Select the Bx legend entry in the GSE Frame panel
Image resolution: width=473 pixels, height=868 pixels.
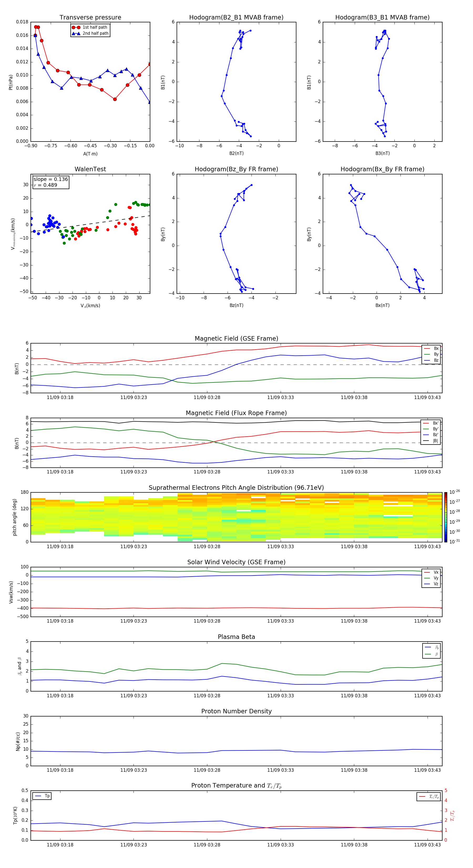pos(431,349)
